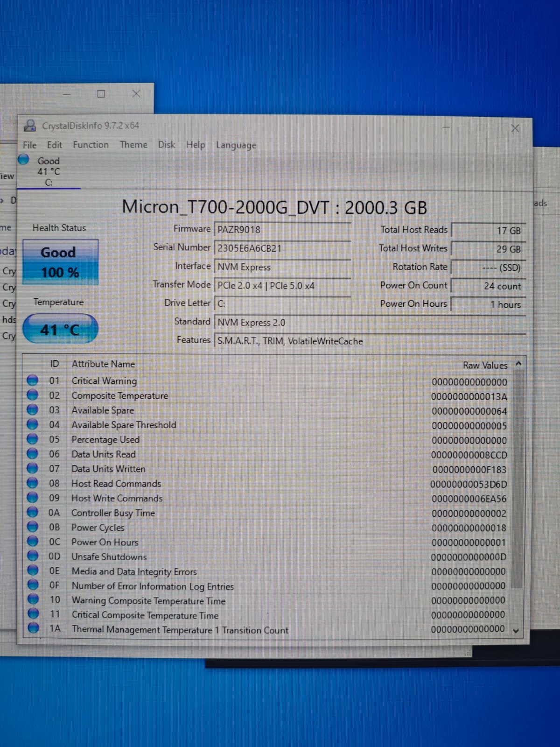Click the Features field
The width and height of the screenshot is (560, 747).
click(x=370, y=341)
